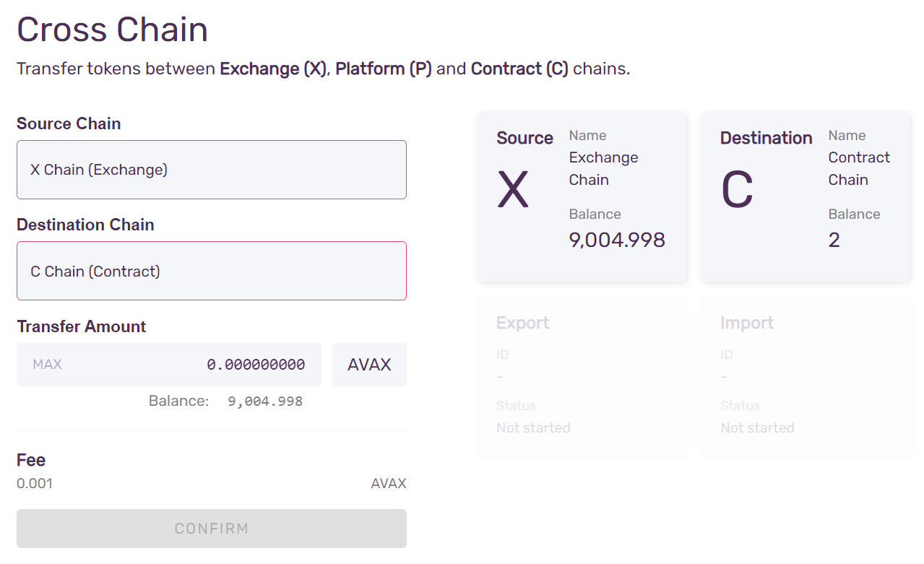Click the AVAX token button
The image size is (924, 564).
pyautogui.click(x=369, y=365)
